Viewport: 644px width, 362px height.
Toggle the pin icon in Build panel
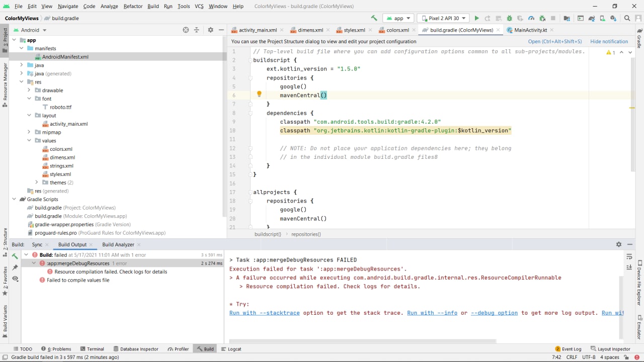pos(15,267)
